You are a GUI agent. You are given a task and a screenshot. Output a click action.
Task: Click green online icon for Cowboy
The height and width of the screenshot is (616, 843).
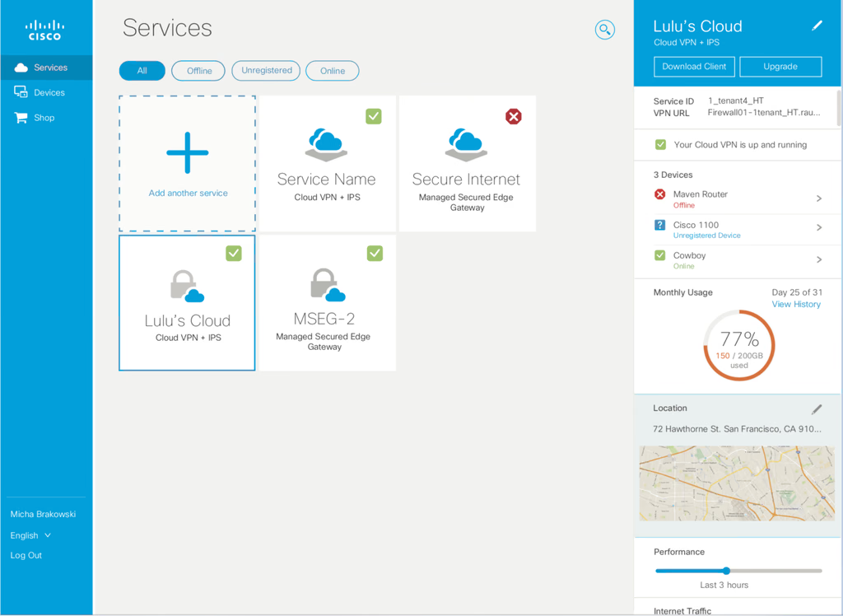click(x=659, y=255)
